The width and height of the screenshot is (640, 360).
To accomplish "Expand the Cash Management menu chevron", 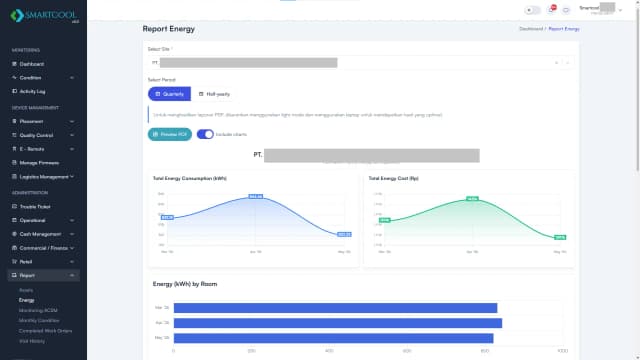I will click(72, 234).
